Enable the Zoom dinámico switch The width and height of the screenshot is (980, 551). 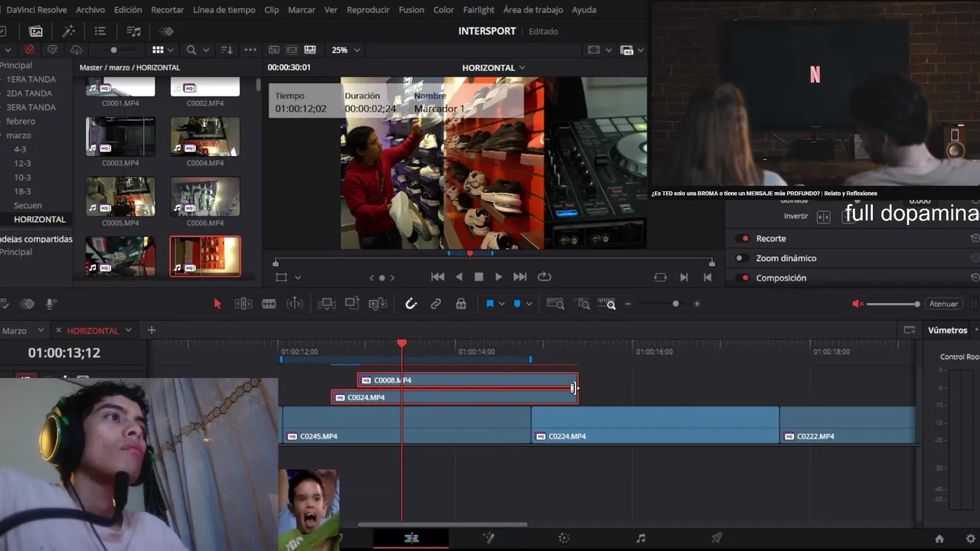point(742,259)
